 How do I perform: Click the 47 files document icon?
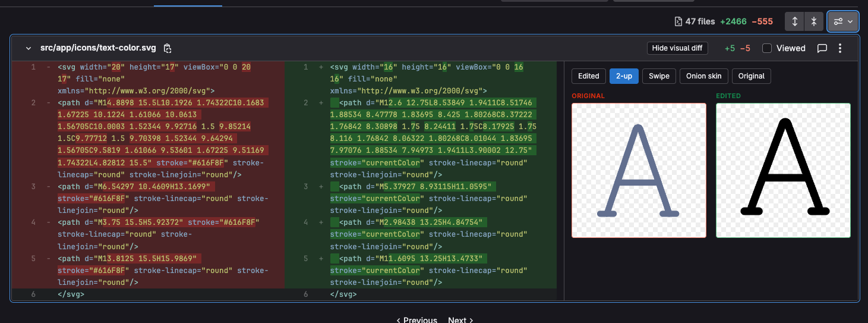pos(678,21)
